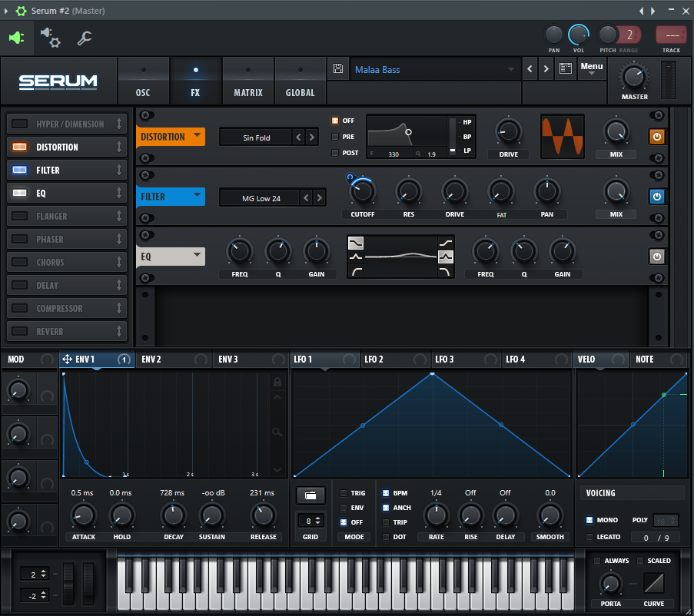Switch to the OSC tab

pos(143,82)
